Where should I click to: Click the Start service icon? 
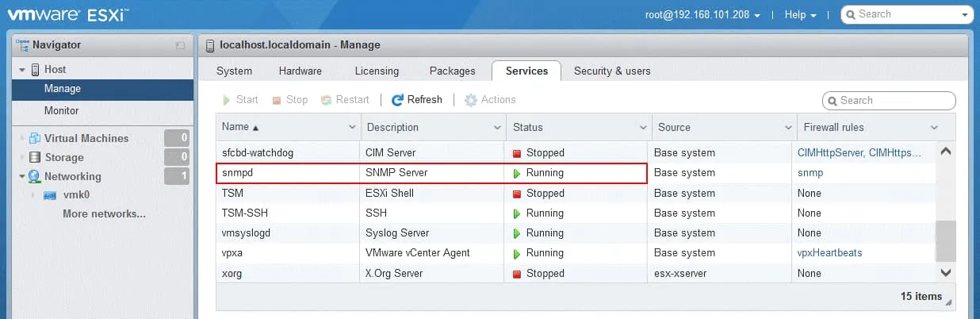point(227,100)
